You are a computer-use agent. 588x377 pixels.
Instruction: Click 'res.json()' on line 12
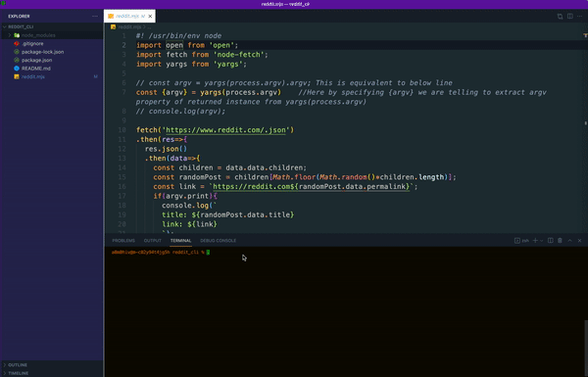(166, 149)
